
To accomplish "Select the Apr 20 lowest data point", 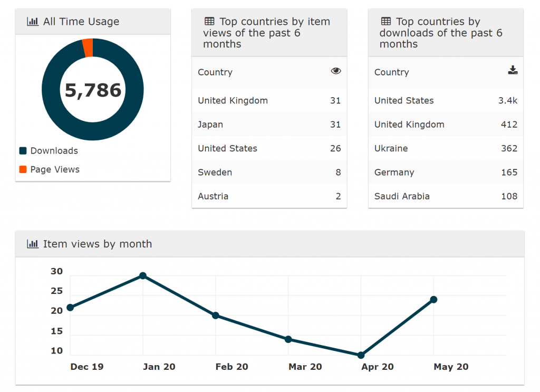I will pyautogui.click(x=361, y=355).
